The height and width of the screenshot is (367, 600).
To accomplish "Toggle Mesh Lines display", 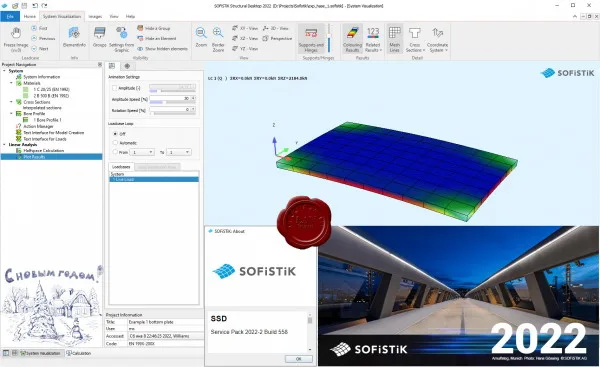I will [x=395, y=39].
